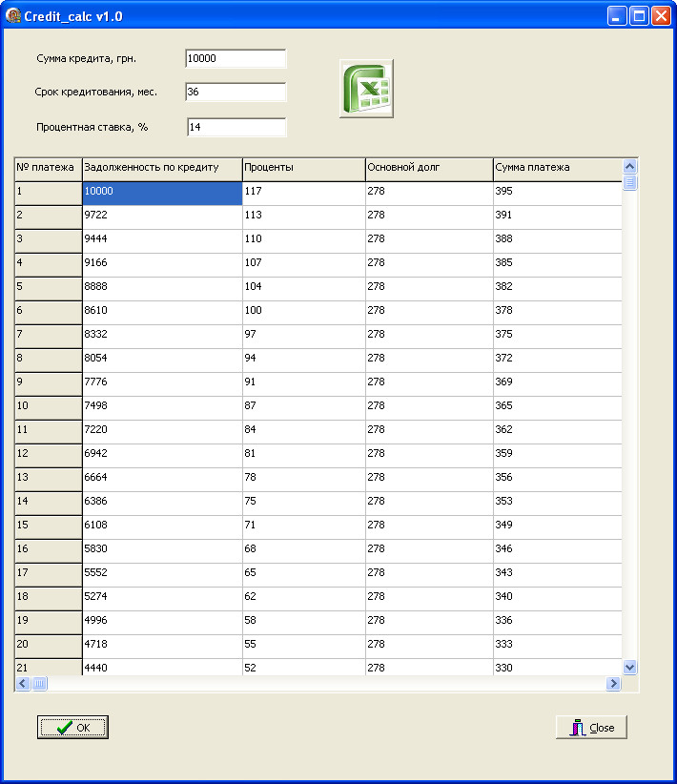The height and width of the screenshot is (784, 677).
Task: Click the 'Основной долг' column header
Action: pyautogui.click(x=429, y=168)
